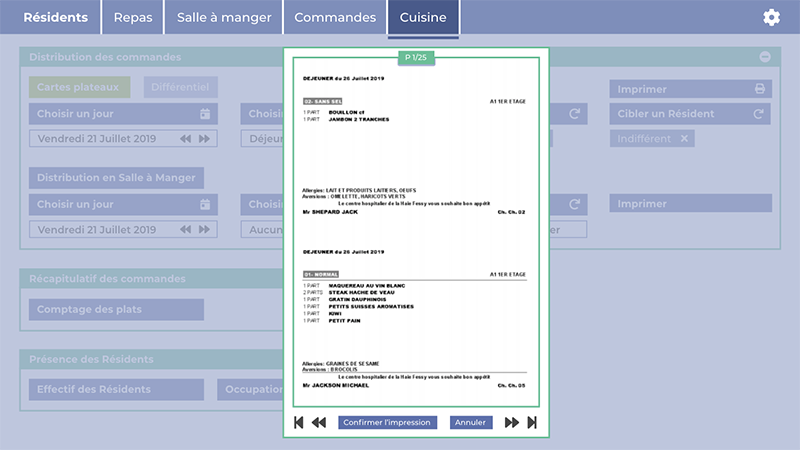Image resolution: width=800 pixels, height=450 pixels.
Task: Jump to last page of print preview
Action: pos(532,423)
